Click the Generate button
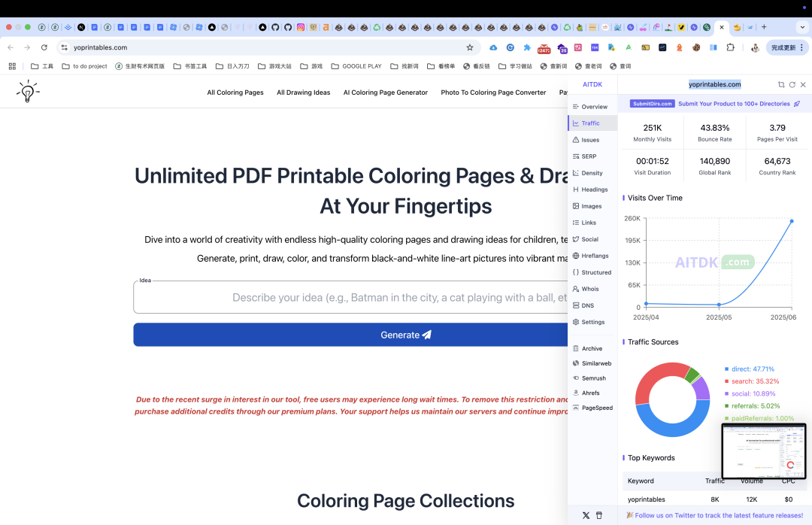Viewport: 812px width, 525px height. (x=350, y=335)
